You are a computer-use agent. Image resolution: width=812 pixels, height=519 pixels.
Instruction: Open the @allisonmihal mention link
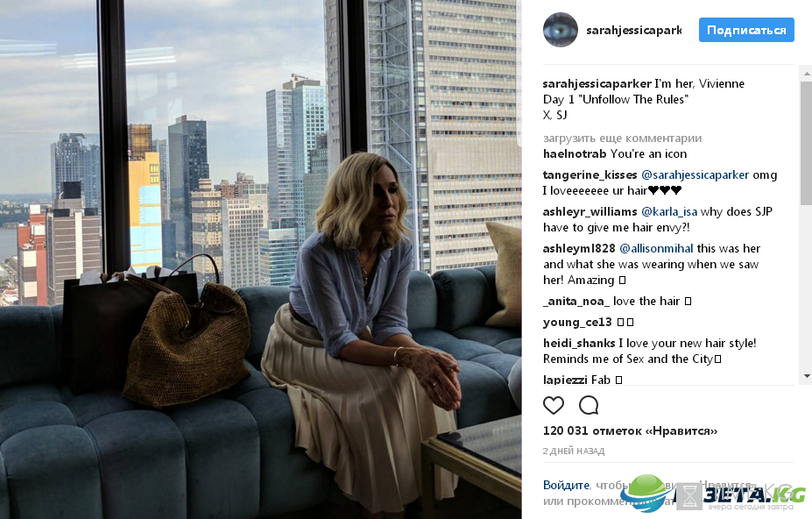(x=656, y=248)
